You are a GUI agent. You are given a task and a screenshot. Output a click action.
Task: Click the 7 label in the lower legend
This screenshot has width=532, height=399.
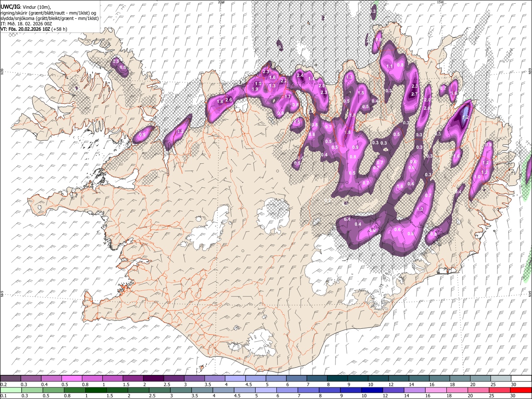coord(299,396)
